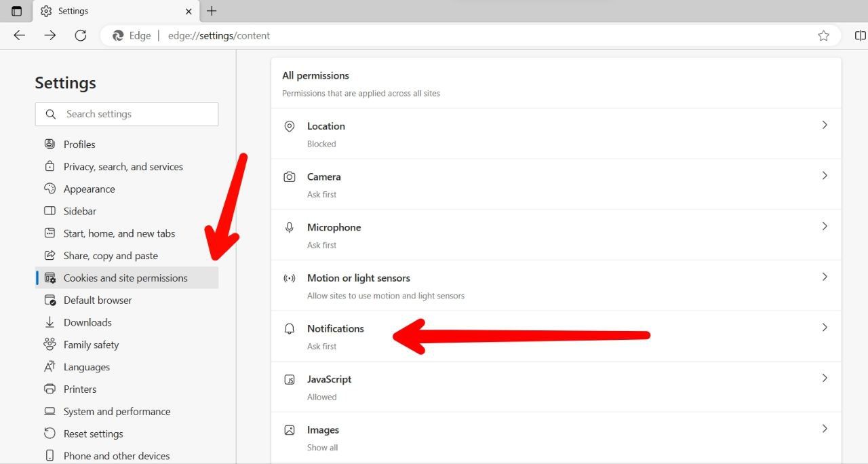Open the Default browser settings

coord(97,300)
